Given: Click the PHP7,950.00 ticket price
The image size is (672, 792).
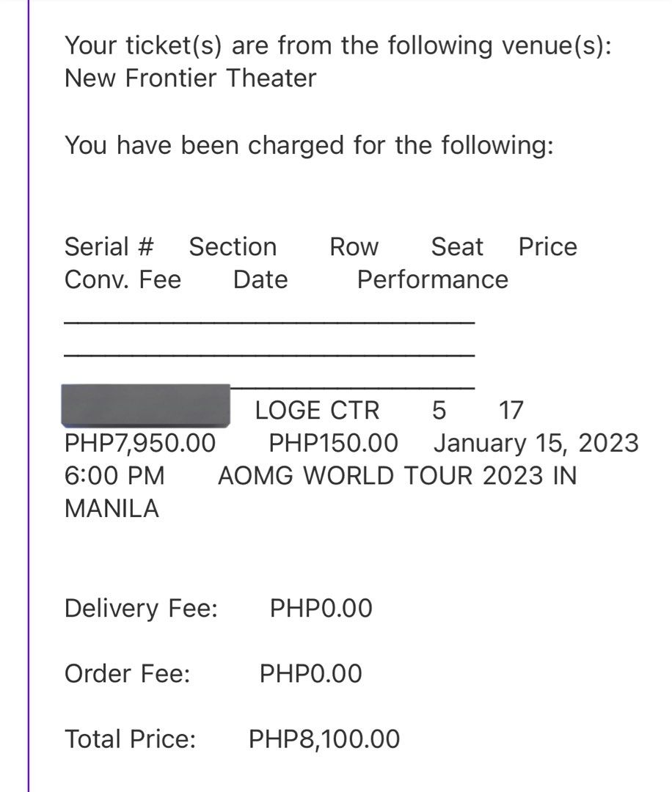Looking at the screenshot, I should 140,443.
